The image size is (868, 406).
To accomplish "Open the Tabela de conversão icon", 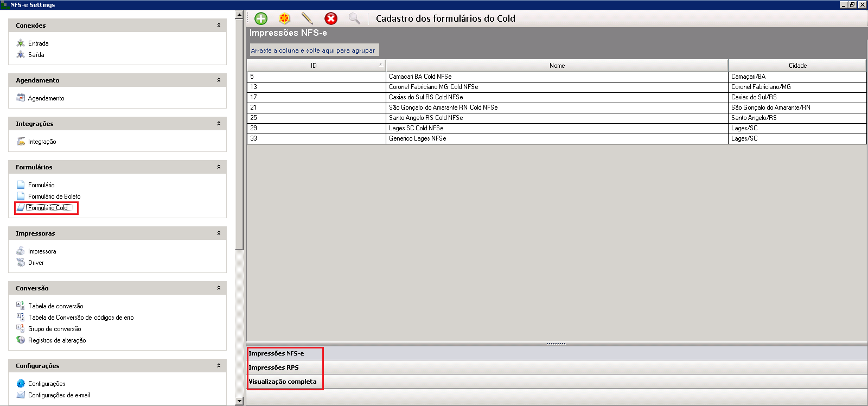I will point(21,306).
